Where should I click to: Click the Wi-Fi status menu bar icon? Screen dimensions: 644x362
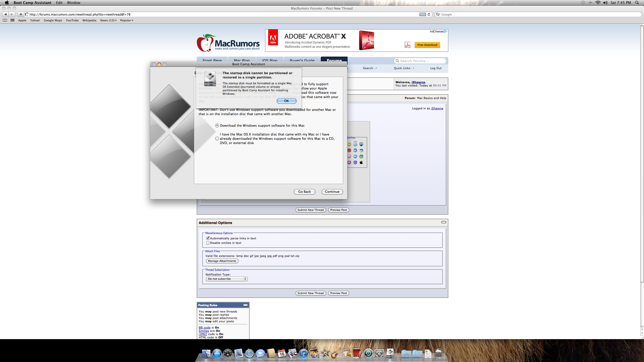(x=598, y=3)
